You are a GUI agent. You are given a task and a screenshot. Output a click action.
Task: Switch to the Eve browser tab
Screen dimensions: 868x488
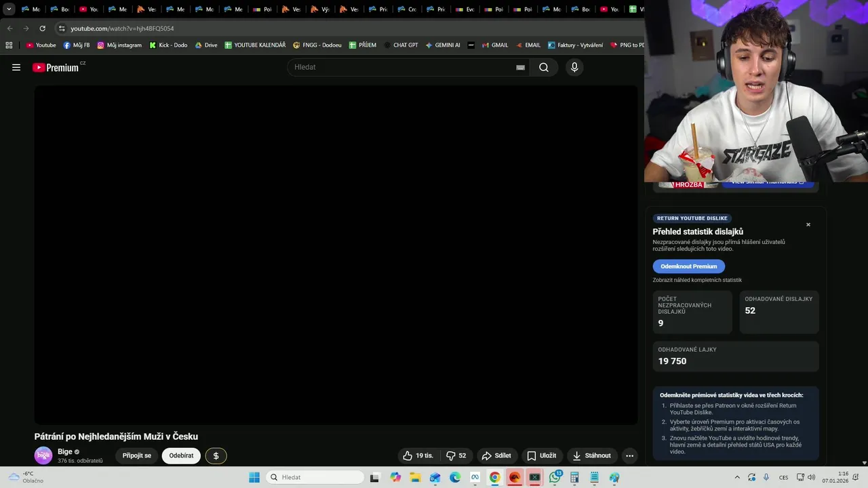point(465,9)
